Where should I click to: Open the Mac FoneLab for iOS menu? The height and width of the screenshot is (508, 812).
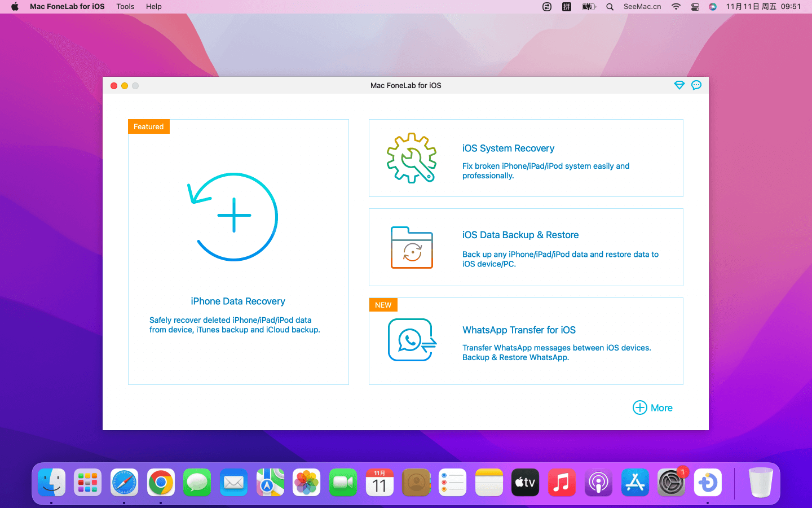[67, 7]
